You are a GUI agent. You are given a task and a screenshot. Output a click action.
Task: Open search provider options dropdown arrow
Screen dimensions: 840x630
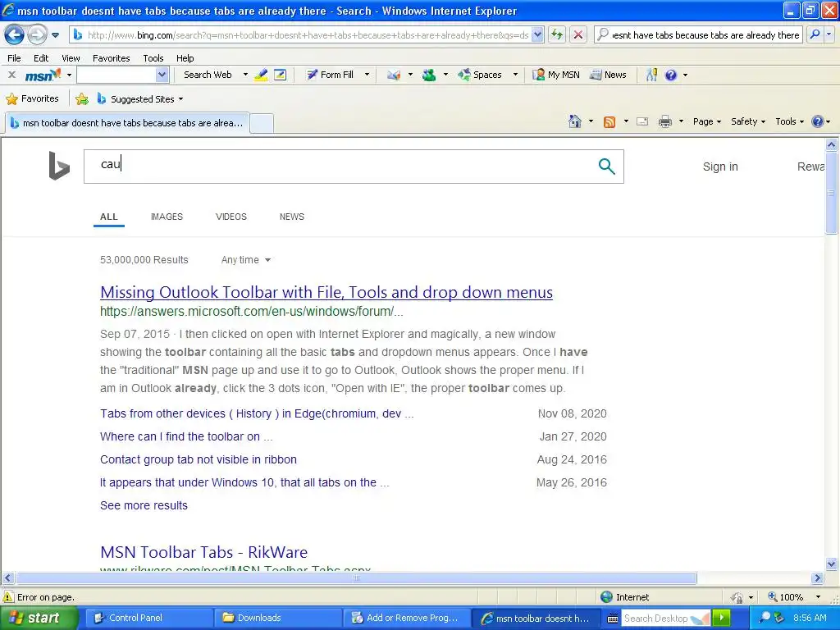click(x=829, y=34)
